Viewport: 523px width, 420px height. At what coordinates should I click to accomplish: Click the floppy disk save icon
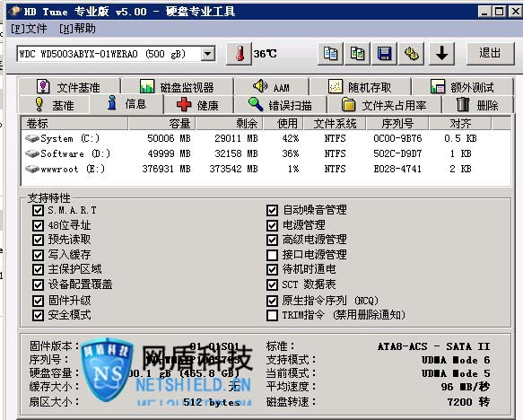point(385,54)
